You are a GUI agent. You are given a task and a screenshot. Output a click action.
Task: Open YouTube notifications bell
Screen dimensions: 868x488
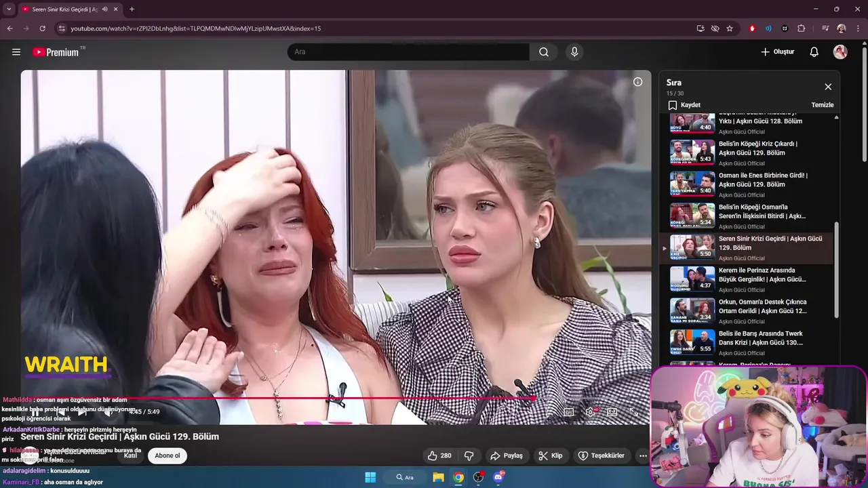point(814,52)
